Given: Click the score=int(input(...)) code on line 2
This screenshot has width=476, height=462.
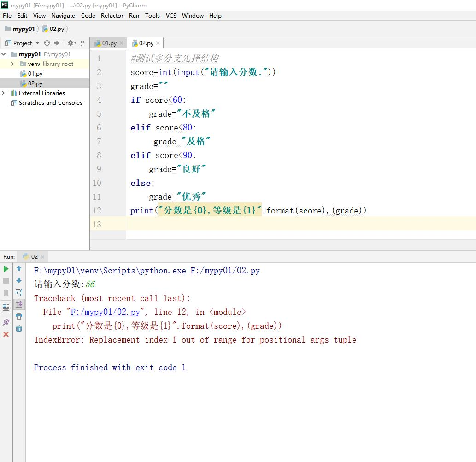Looking at the screenshot, I should coord(203,72).
